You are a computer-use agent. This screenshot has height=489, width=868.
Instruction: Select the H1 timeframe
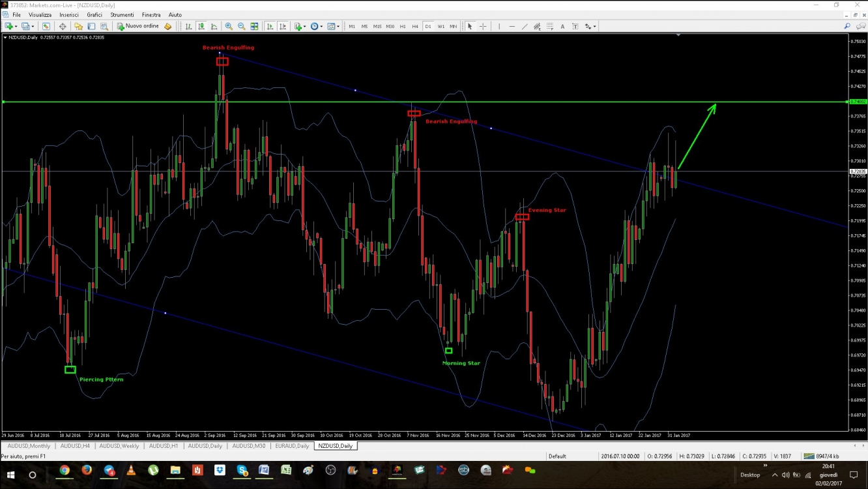403,26
